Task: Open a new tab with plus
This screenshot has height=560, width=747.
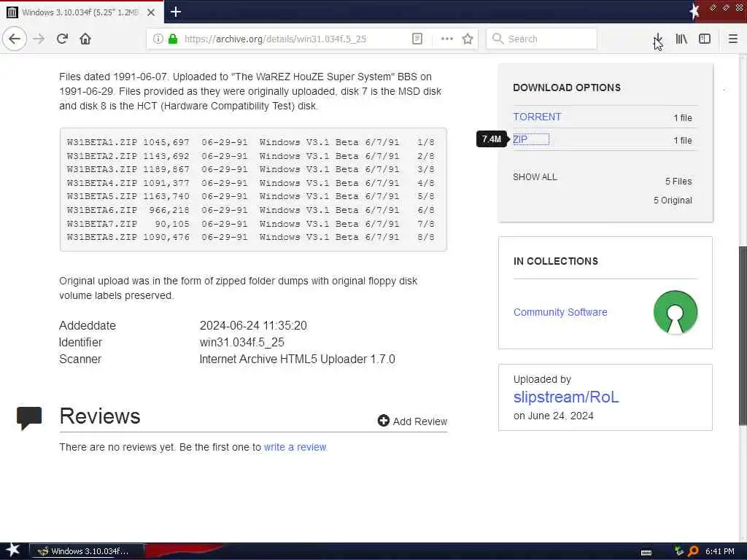Action: tap(176, 12)
